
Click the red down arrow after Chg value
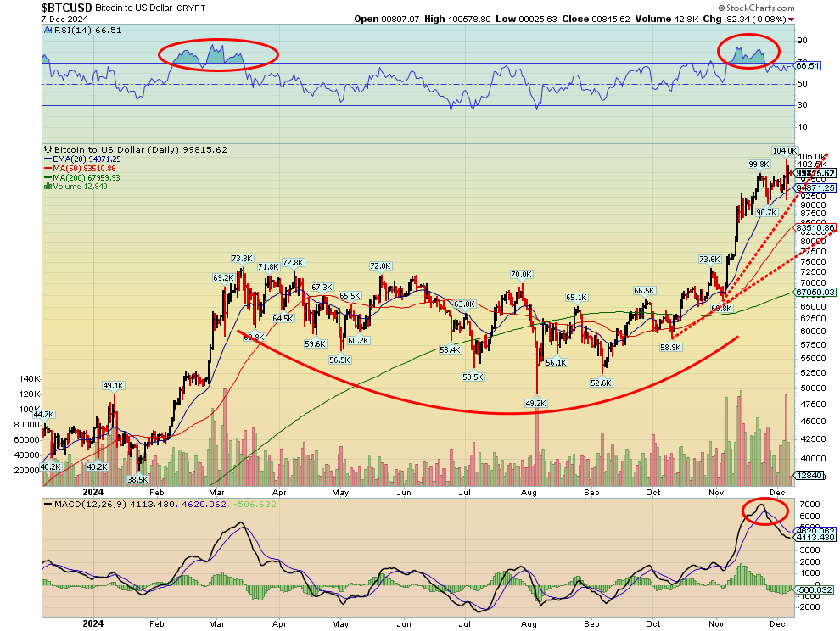pos(791,19)
